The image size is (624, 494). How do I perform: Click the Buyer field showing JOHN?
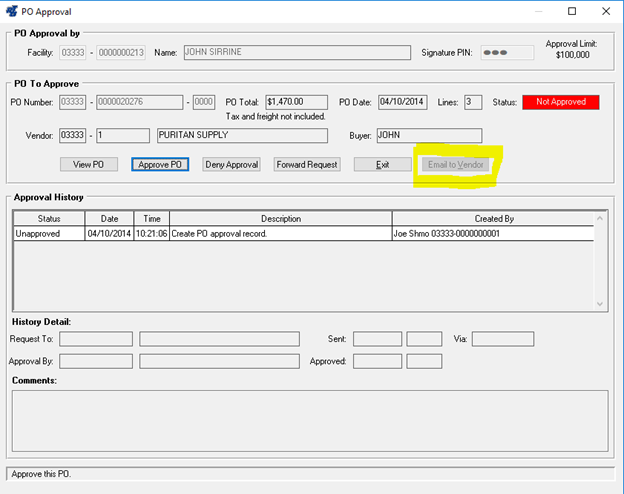(421, 135)
